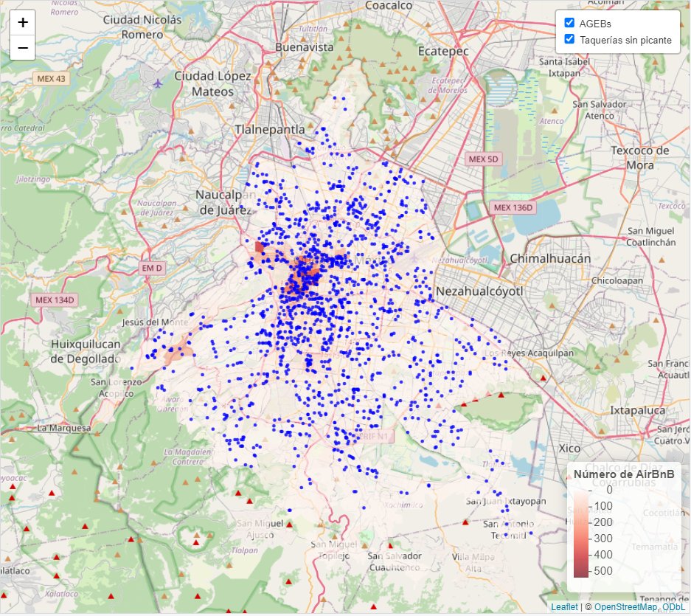Click the 500 label in the legend
Screen dimensions: 691x616
[603, 570]
